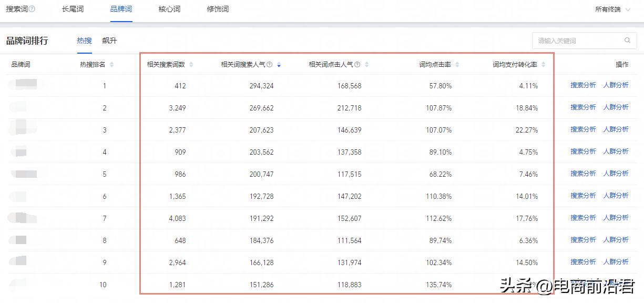
Task: Click the sort arrows on 词均点击率 column
Action: point(457,64)
